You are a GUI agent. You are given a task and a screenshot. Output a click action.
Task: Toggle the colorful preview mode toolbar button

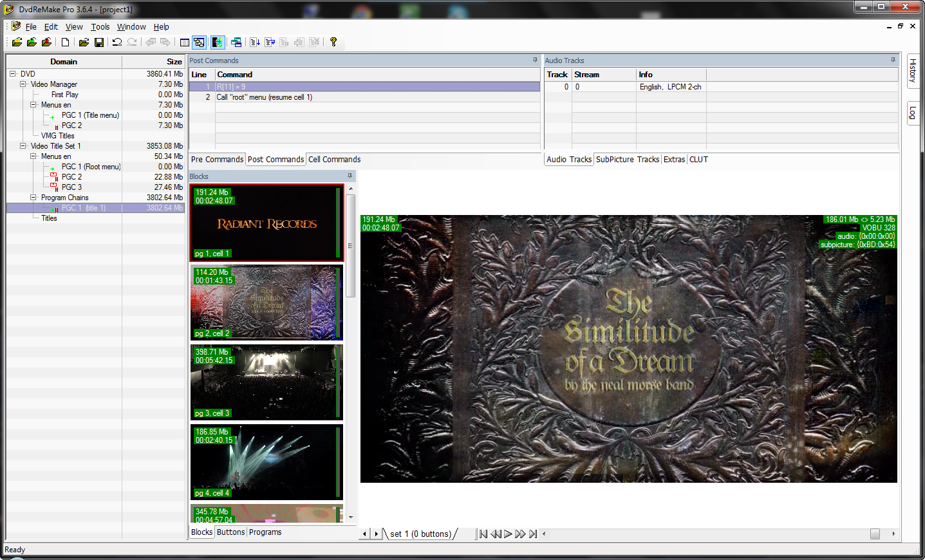pyautogui.click(x=218, y=42)
